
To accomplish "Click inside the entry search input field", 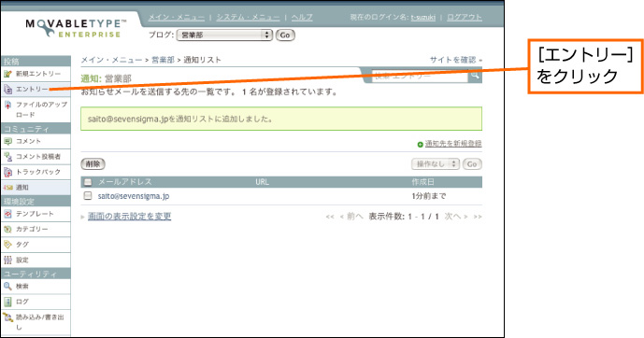I will coord(420,76).
